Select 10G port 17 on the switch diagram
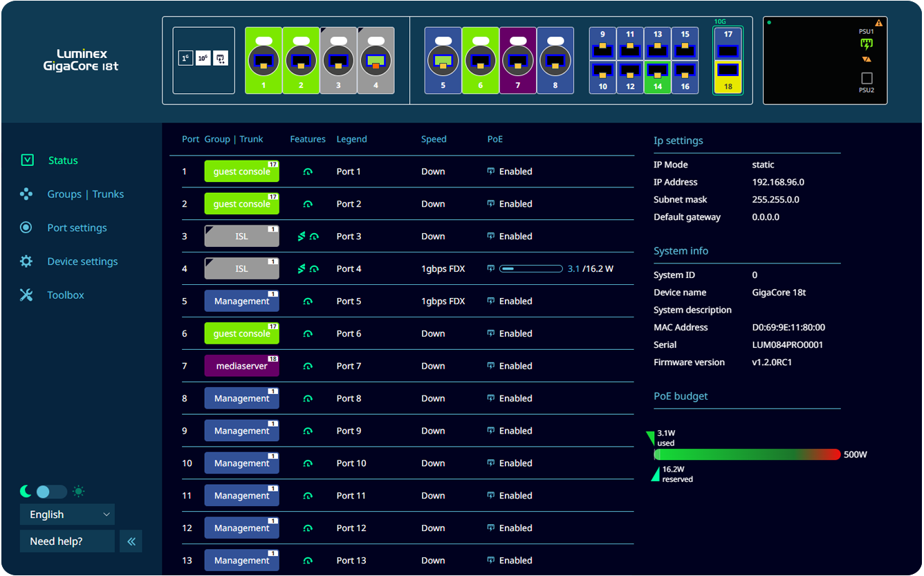 pyautogui.click(x=728, y=44)
